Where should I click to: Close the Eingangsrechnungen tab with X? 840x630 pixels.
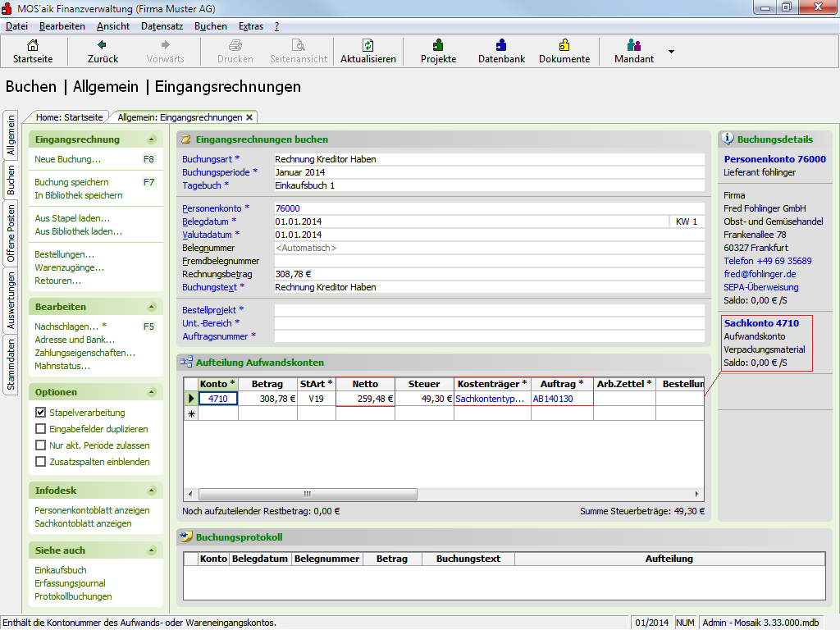click(x=249, y=117)
